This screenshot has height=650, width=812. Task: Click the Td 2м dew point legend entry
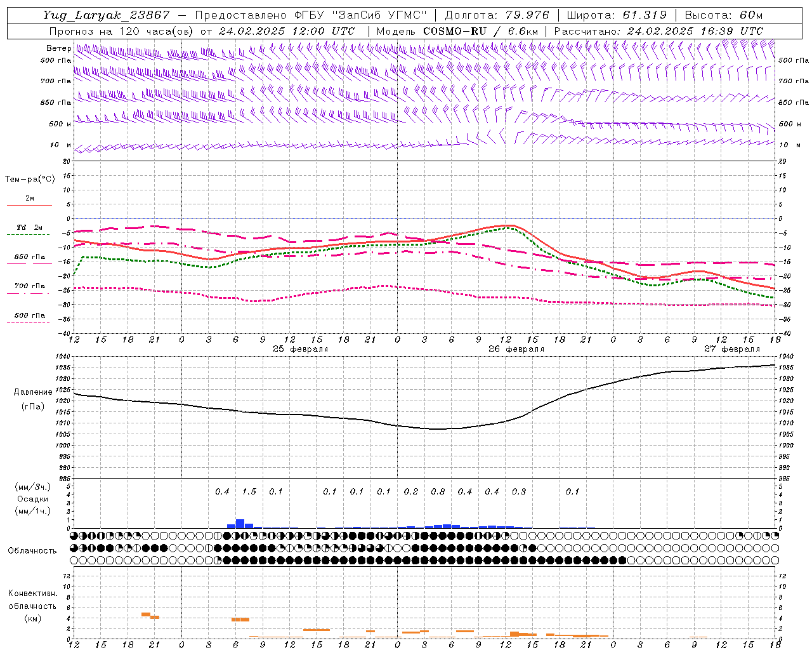(x=30, y=227)
